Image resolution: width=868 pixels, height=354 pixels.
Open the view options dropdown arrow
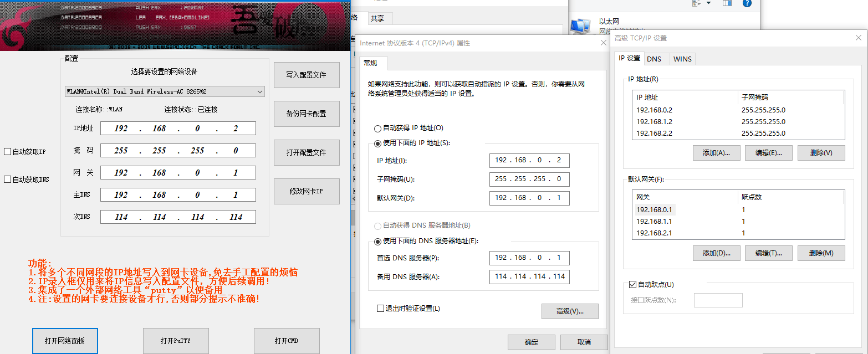click(708, 3)
